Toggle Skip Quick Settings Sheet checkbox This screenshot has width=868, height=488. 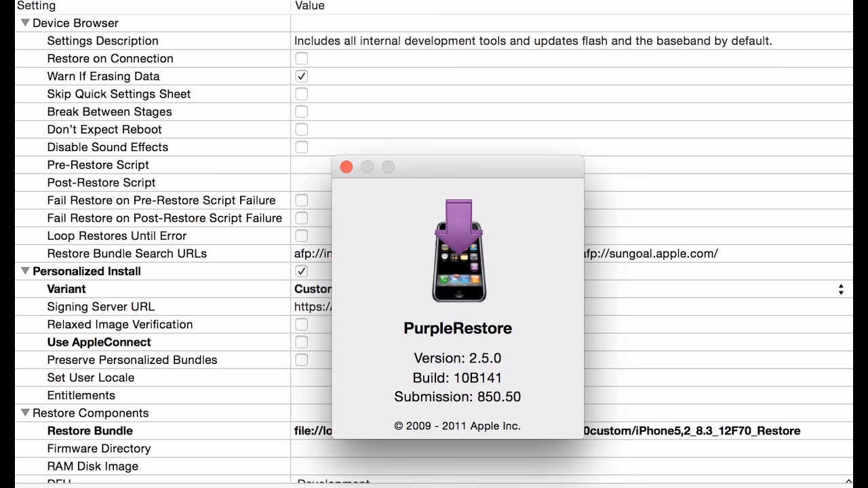pyautogui.click(x=302, y=94)
